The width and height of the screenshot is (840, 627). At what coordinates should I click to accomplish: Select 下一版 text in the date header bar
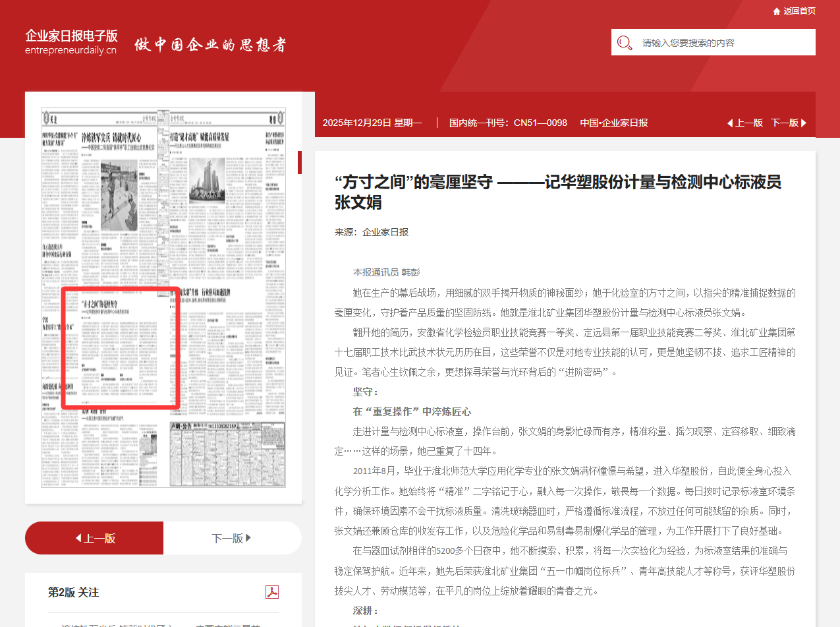(x=784, y=123)
